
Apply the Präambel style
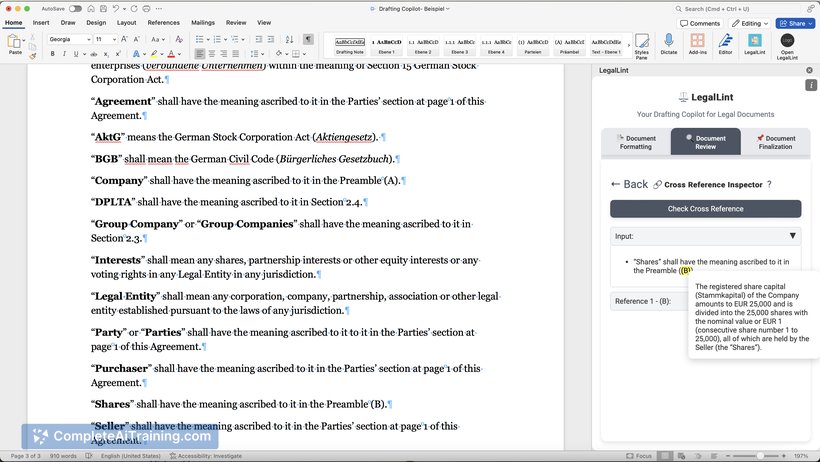pos(570,46)
